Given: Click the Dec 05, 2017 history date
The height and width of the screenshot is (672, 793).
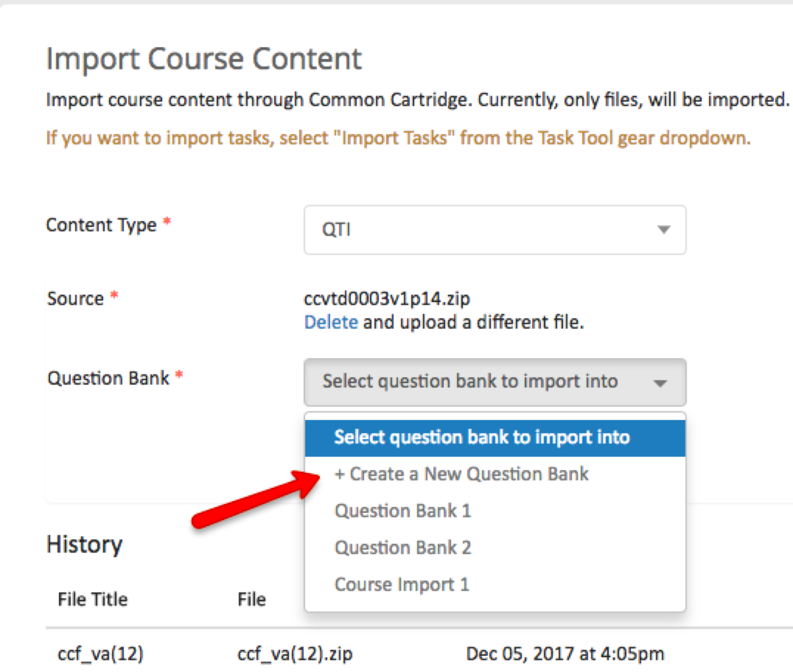Looking at the screenshot, I should point(565,654).
